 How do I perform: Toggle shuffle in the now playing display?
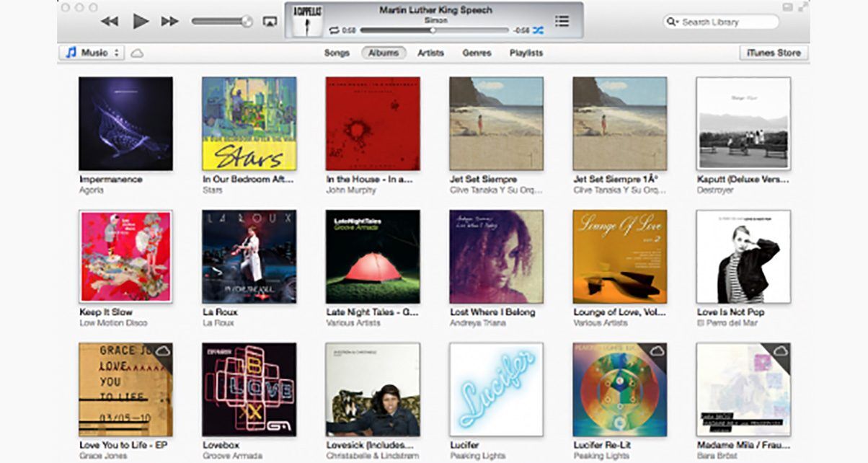click(538, 30)
